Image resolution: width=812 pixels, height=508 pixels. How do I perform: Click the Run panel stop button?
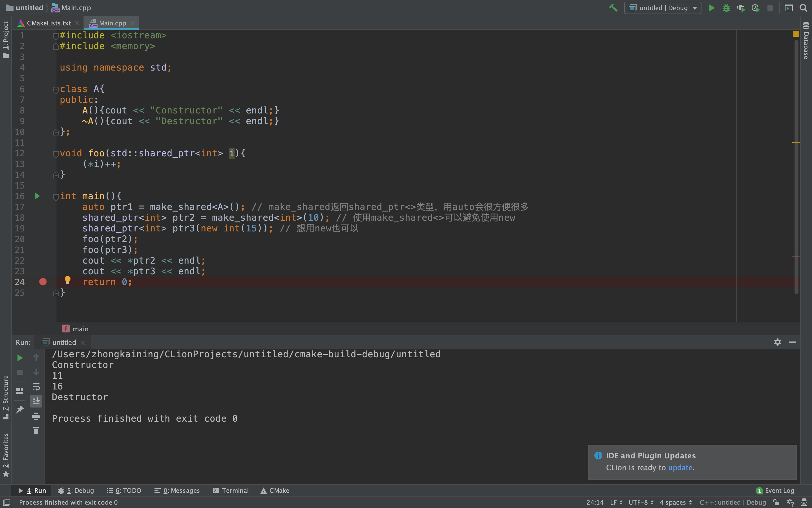(20, 373)
